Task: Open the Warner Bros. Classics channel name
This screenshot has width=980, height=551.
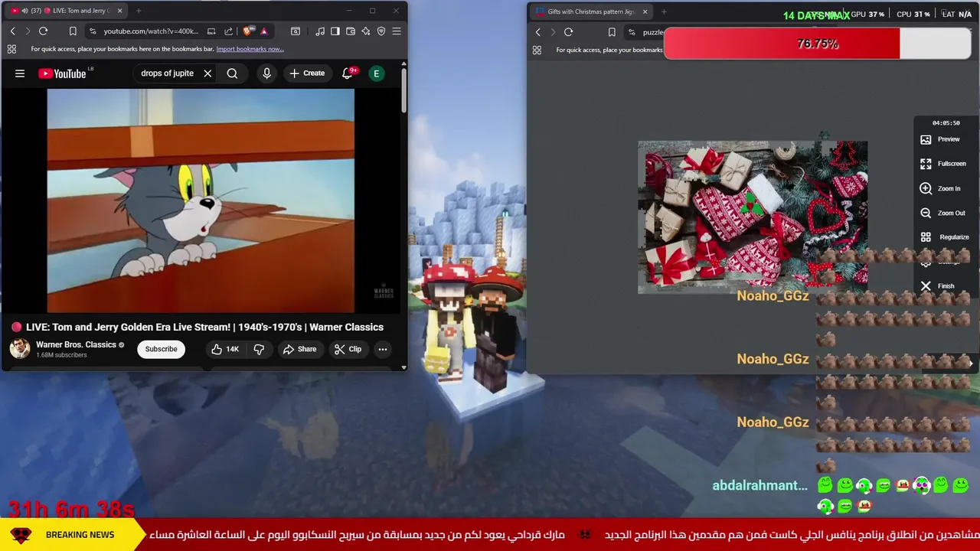Action: tap(76, 344)
